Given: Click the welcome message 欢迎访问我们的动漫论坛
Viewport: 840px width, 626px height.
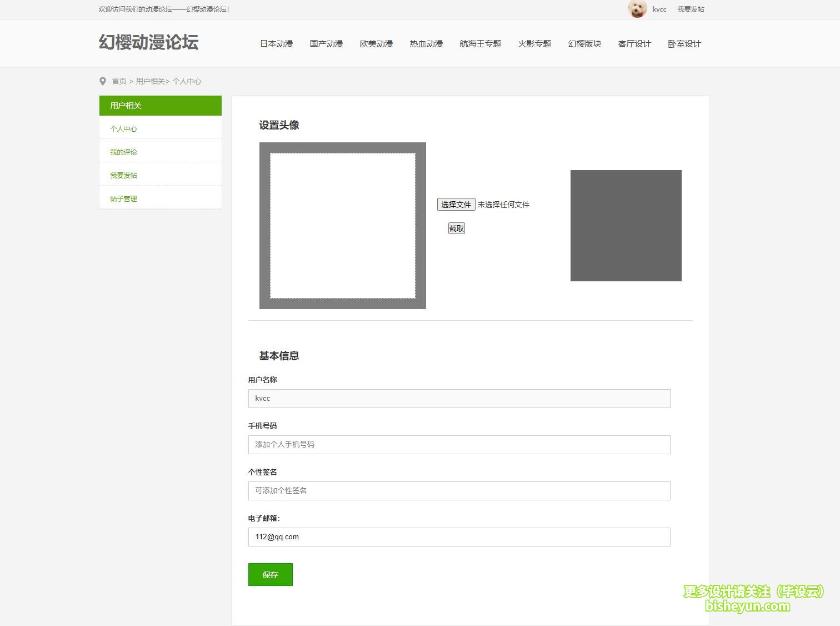Looking at the screenshot, I should (x=164, y=9).
